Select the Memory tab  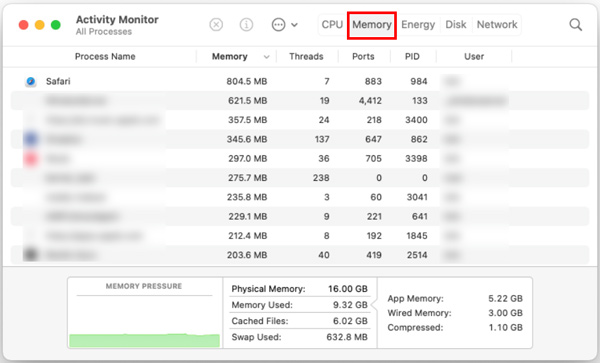tap(372, 25)
